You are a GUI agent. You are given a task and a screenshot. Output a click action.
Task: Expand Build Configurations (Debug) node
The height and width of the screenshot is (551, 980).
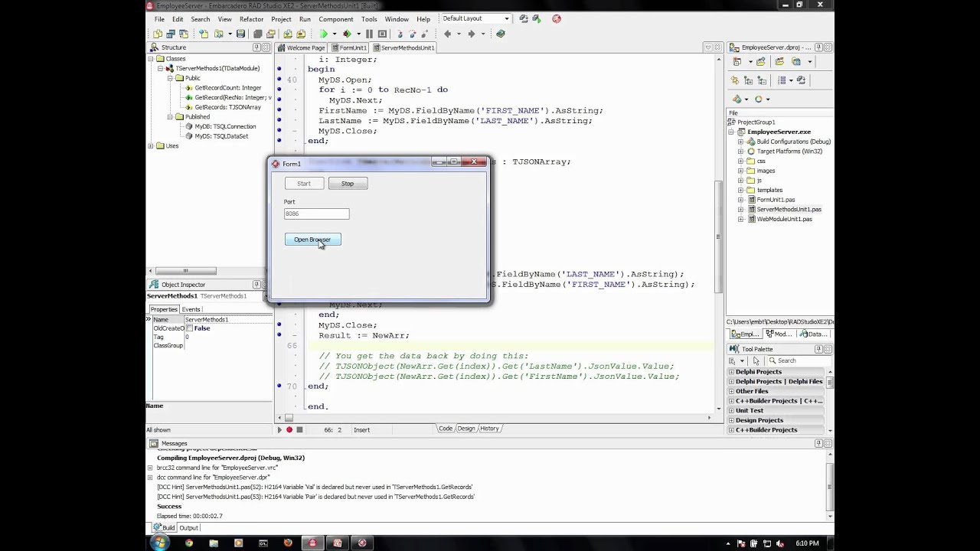click(x=740, y=142)
